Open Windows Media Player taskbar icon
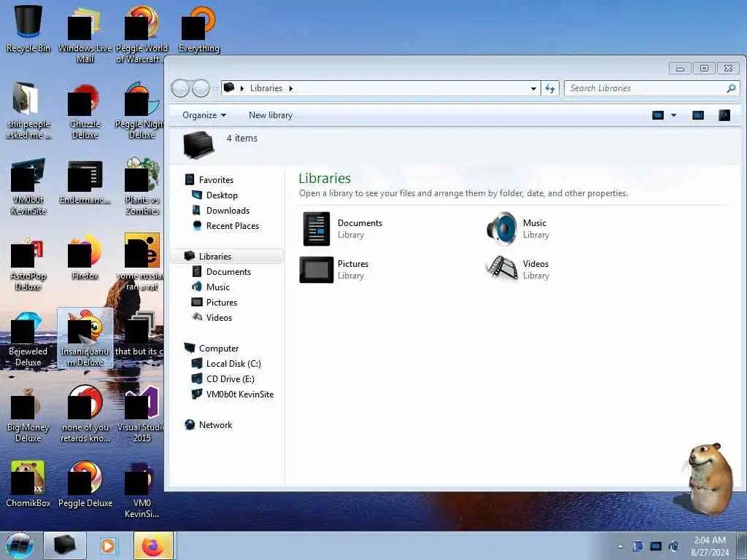747x560 pixels. pyautogui.click(x=108, y=545)
